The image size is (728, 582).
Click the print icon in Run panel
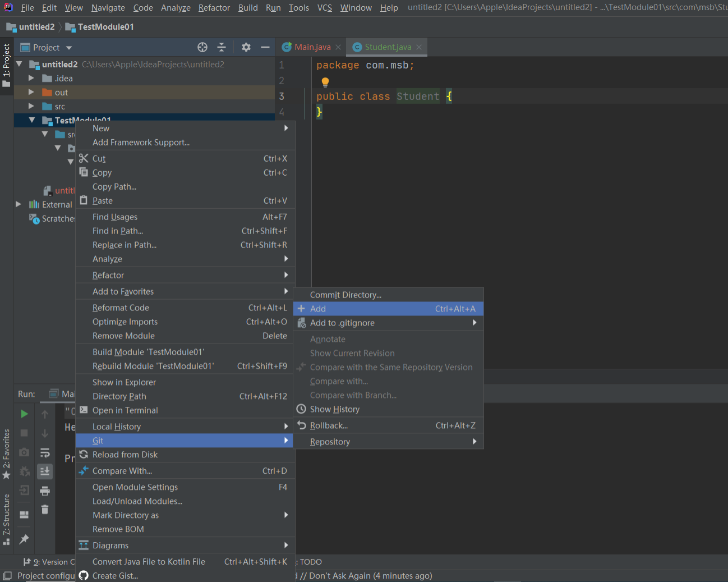tap(45, 491)
